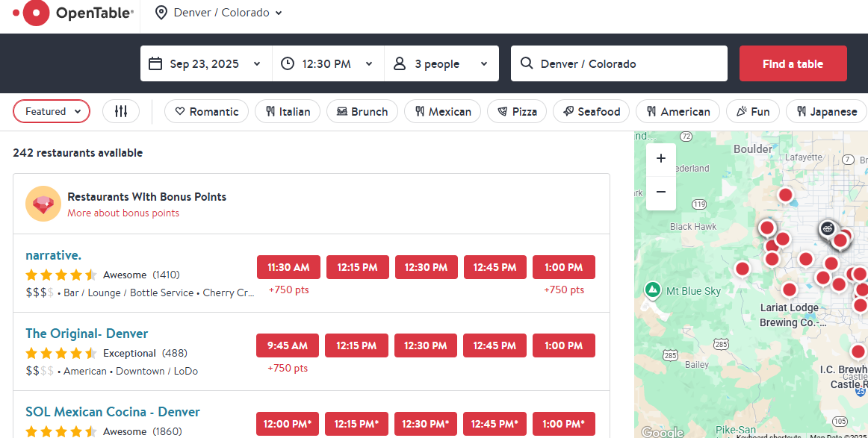This screenshot has height=438, width=868.
Task: Open the narrative. restaurant link
Action: click(53, 255)
